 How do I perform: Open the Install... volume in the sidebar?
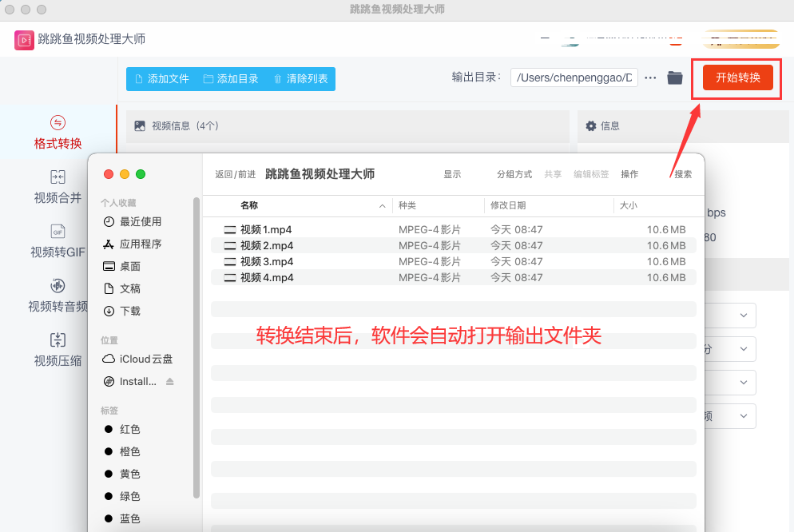129,381
